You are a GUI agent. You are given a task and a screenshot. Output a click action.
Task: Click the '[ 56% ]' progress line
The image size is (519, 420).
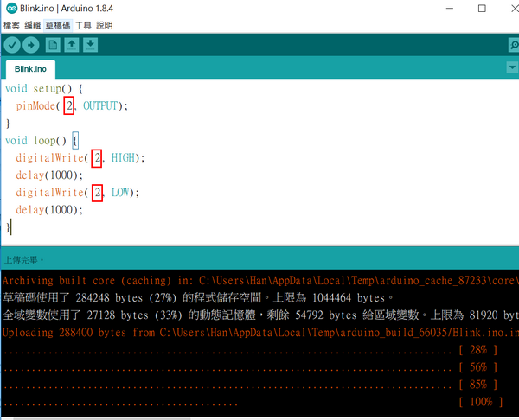click(251, 367)
